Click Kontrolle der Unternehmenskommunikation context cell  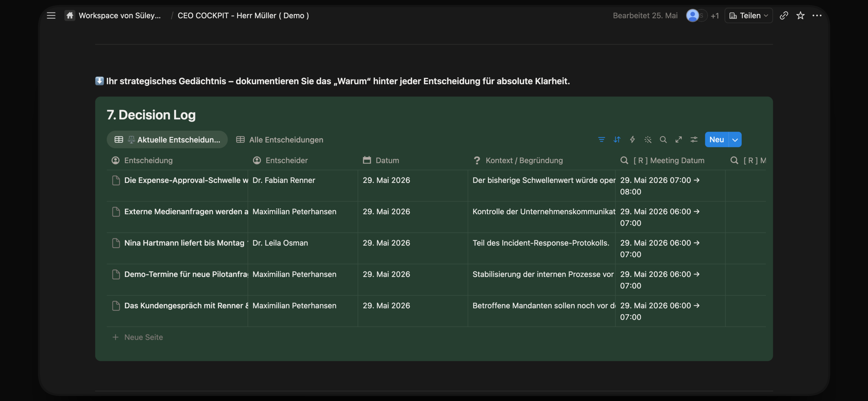[541, 217]
